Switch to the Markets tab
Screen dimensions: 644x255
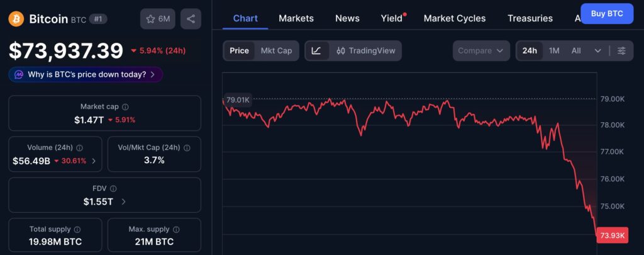pos(296,18)
